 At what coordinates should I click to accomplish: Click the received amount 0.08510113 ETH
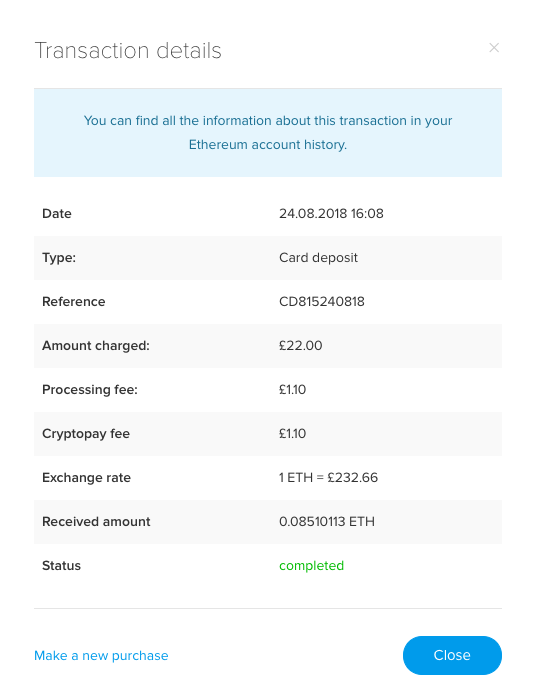point(327,521)
